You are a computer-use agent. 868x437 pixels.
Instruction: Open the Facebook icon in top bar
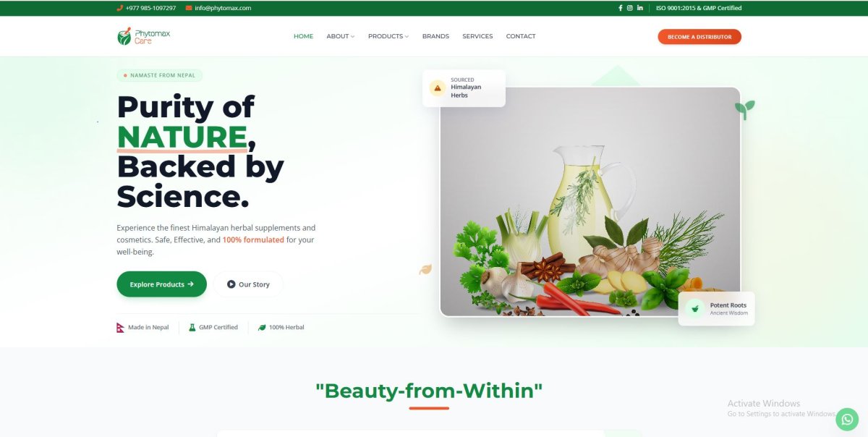click(620, 8)
